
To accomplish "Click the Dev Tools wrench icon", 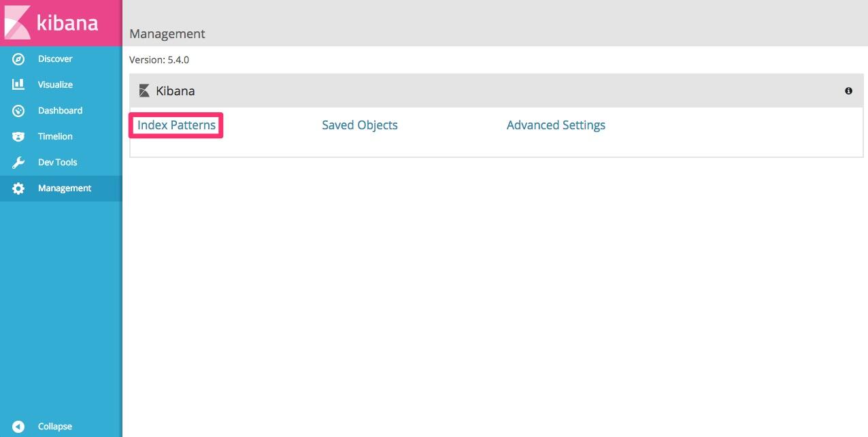I will [18, 163].
